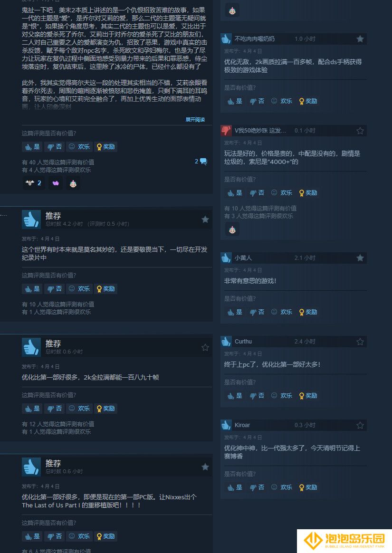This screenshot has width=392, height=553.
Task: Open 奖励 options on Kiroar's review
Action: pyautogui.click(x=308, y=487)
